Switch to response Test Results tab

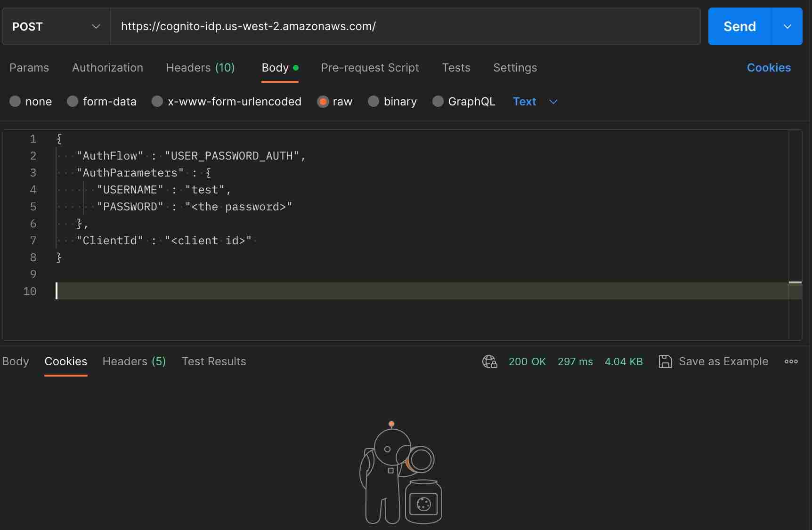(214, 361)
